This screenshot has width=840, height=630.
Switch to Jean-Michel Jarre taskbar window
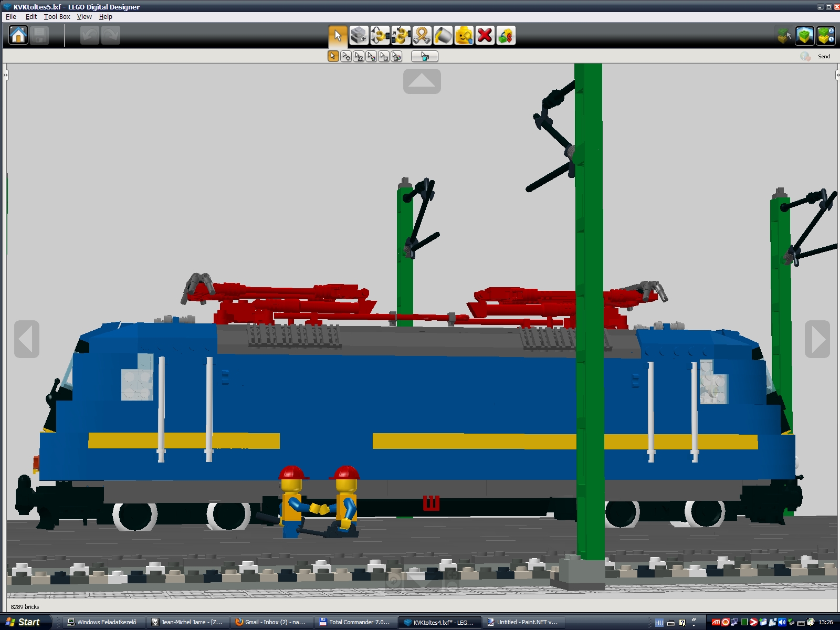(187, 622)
